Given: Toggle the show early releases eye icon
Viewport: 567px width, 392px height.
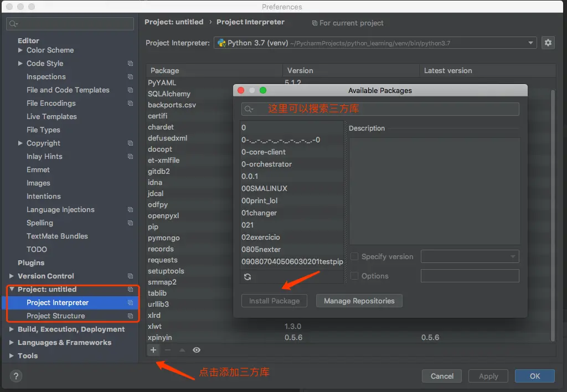Looking at the screenshot, I should click(197, 350).
